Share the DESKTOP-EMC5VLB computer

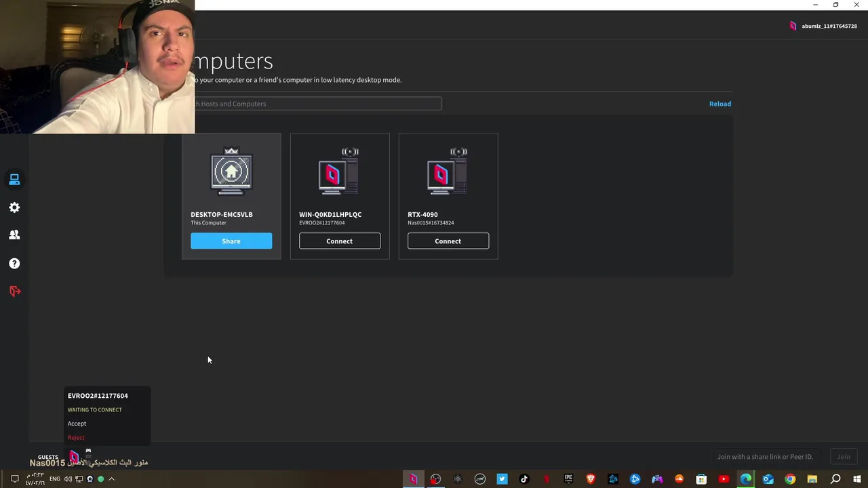coord(231,241)
